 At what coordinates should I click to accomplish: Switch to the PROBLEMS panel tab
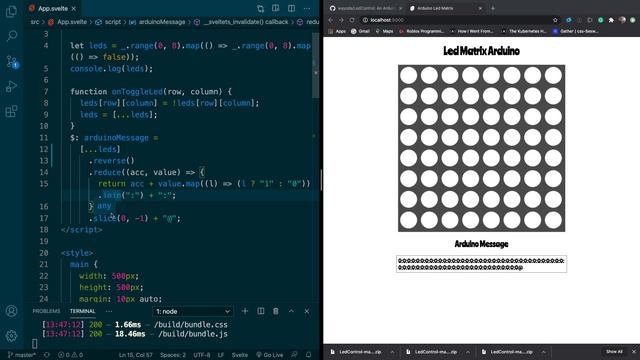pyautogui.click(x=46, y=311)
